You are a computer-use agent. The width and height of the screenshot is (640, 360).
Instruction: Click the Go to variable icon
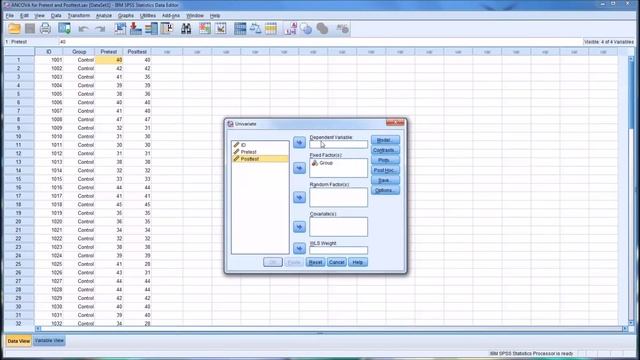point(136,29)
